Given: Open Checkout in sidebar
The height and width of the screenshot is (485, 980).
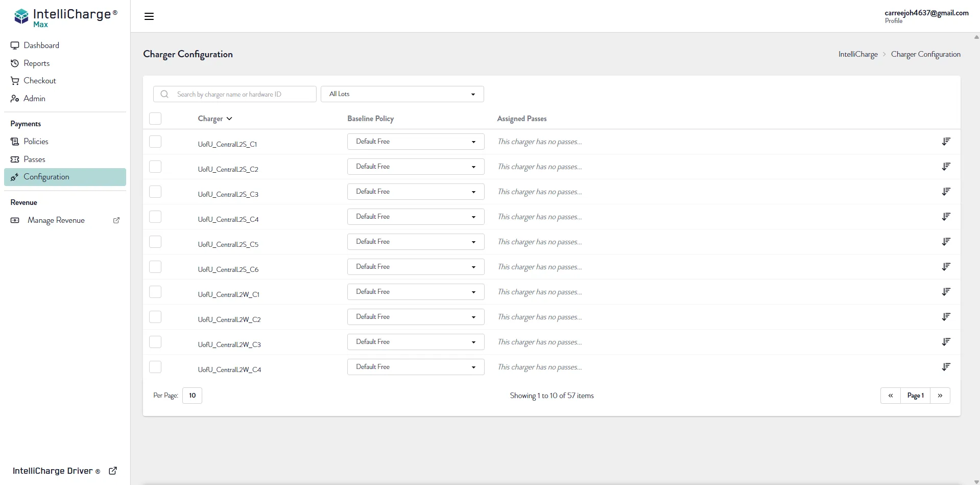Looking at the screenshot, I should [65, 81].
